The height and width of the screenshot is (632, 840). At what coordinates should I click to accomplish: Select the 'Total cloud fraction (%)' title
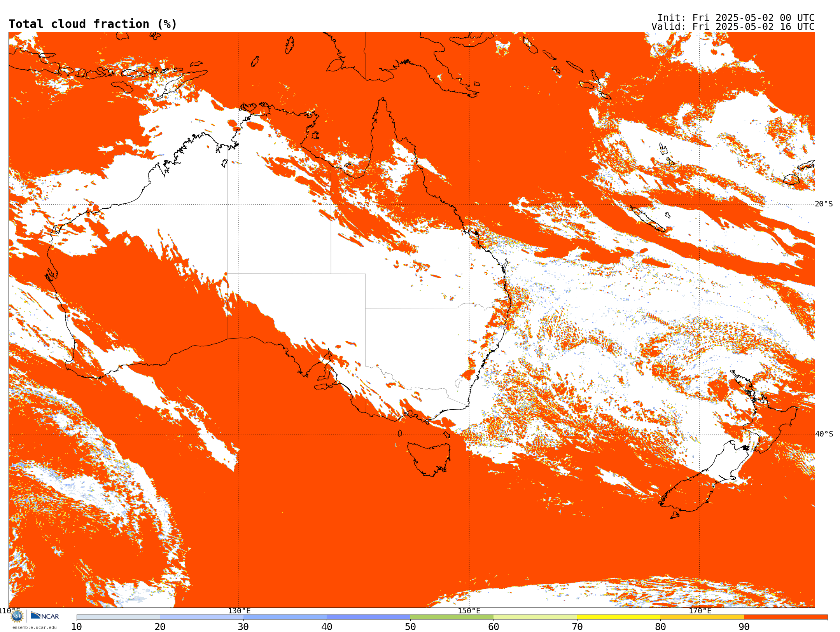point(93,24)
